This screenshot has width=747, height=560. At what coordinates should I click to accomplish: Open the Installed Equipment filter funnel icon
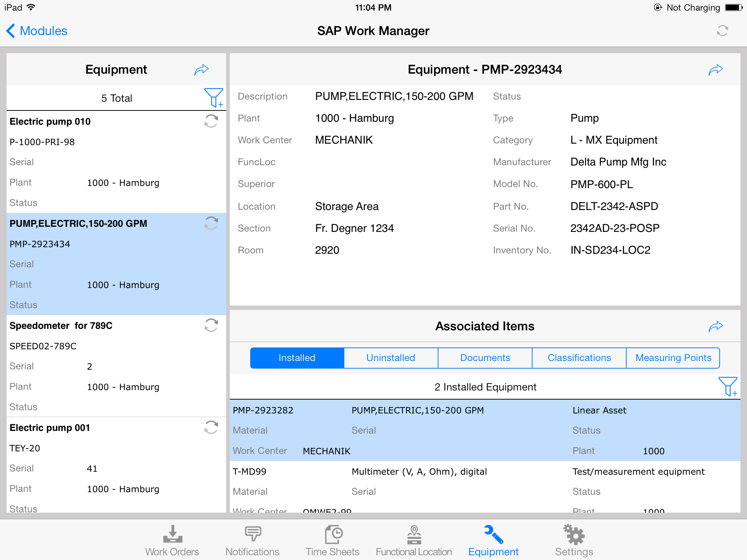coord(728,386)
